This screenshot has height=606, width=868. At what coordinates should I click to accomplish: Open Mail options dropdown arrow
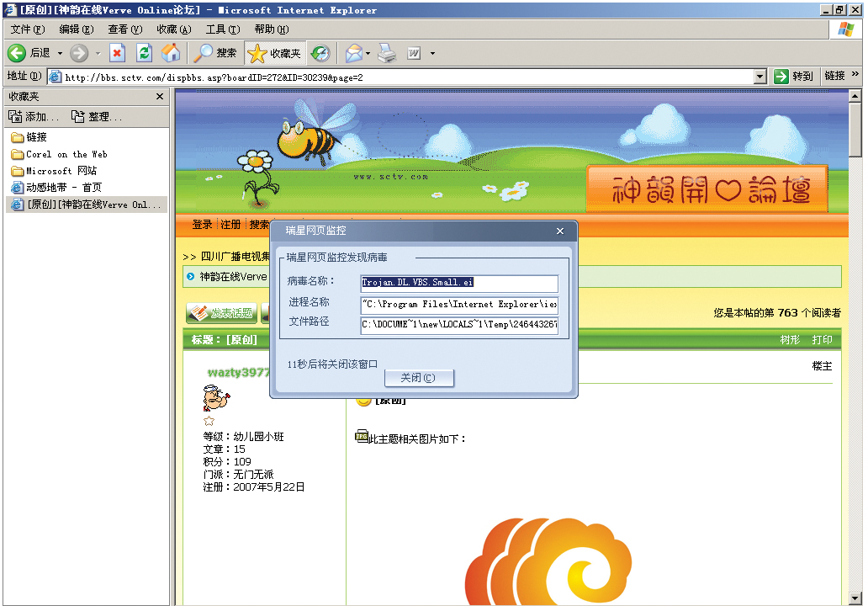pos(368,54)
